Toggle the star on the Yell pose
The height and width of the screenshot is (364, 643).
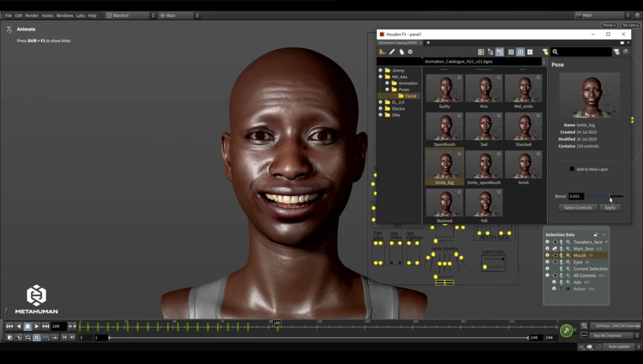click(x=499, y=192)
